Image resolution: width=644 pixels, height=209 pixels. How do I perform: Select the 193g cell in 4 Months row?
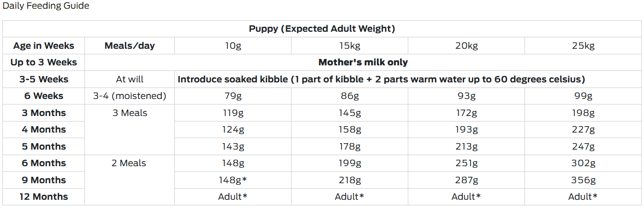click(x=466, y=129)
